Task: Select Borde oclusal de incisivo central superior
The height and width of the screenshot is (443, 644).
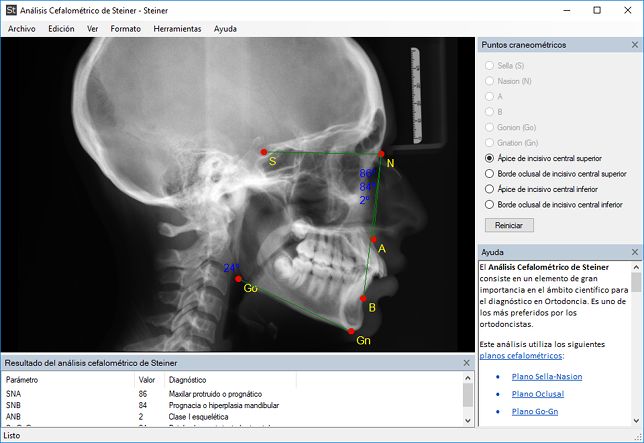Action: pyautogui.click(x=489, y=173)
